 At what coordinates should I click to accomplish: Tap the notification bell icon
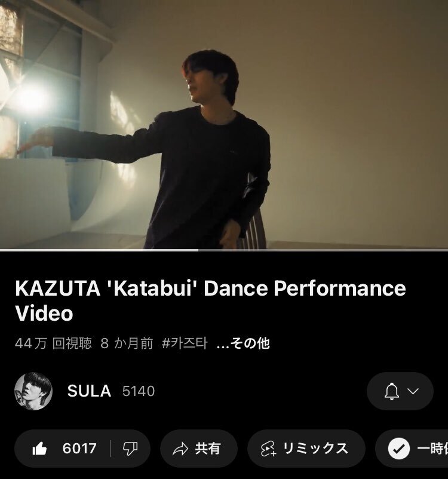pos(392,391)
